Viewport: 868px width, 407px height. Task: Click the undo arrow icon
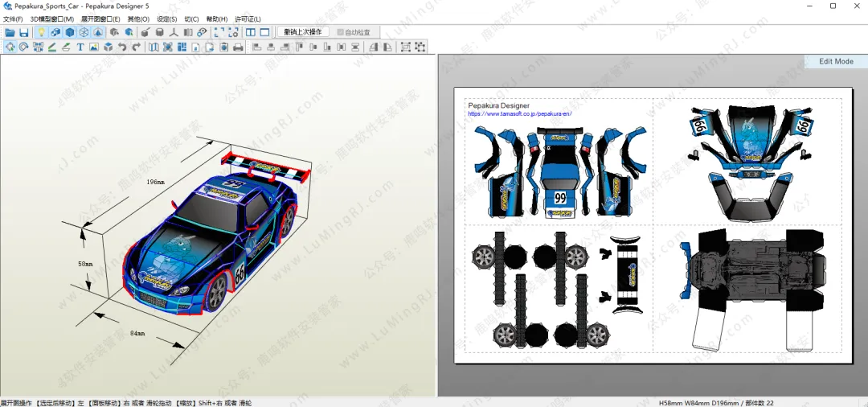(x=122, y=47)
